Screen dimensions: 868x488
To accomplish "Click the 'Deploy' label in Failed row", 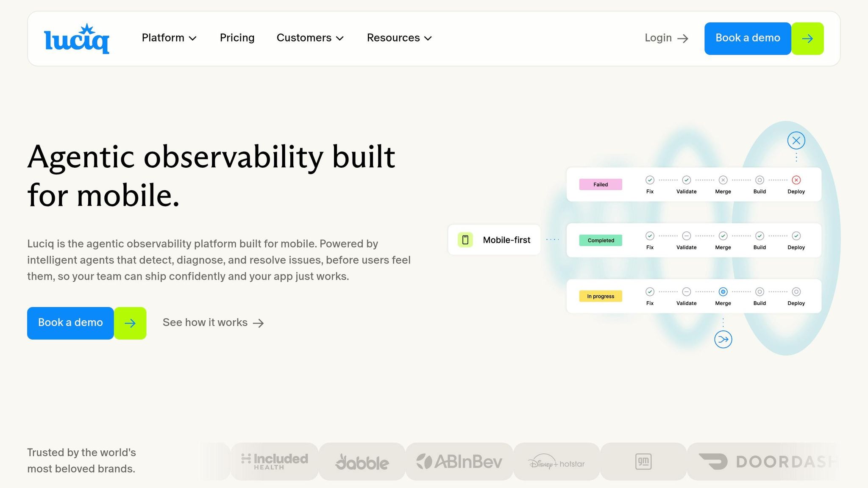I will [x=796, y=191].
